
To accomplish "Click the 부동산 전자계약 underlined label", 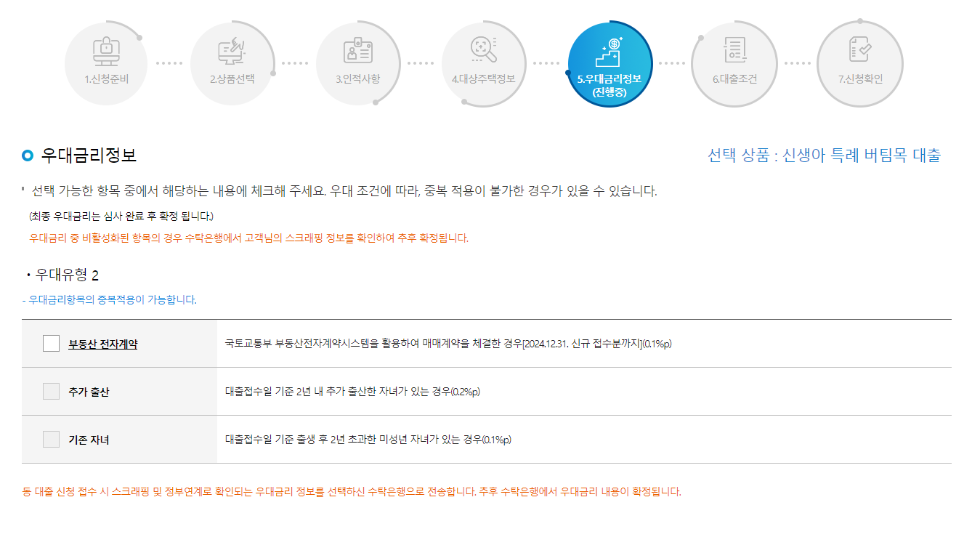I will [103, 344].
